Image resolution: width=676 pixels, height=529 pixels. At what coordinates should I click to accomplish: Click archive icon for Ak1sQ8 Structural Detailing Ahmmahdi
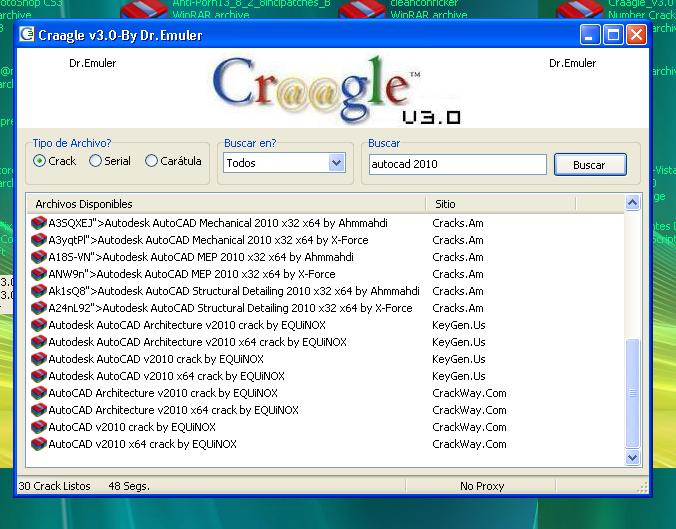(x=38, y=291)
